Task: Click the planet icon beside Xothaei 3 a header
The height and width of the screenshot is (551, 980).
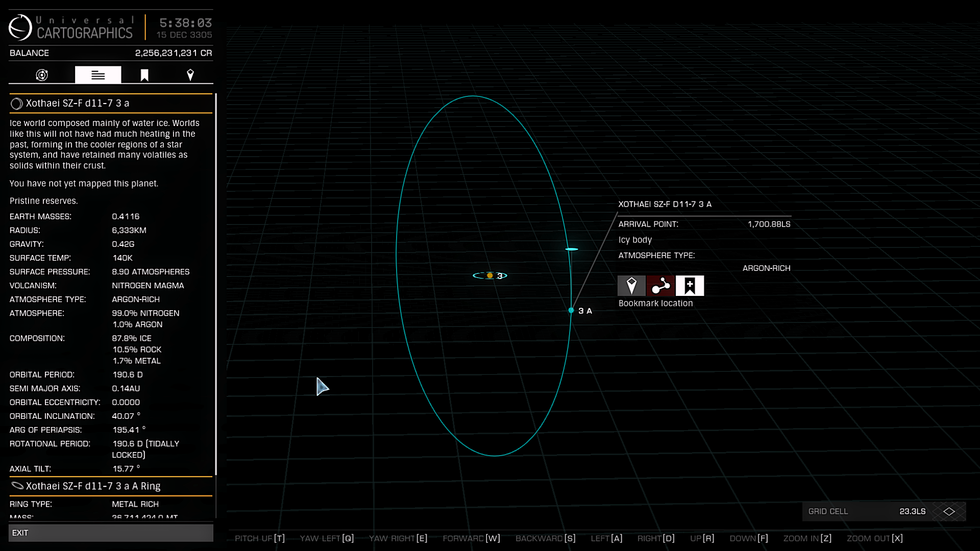Action: [16, 104]
